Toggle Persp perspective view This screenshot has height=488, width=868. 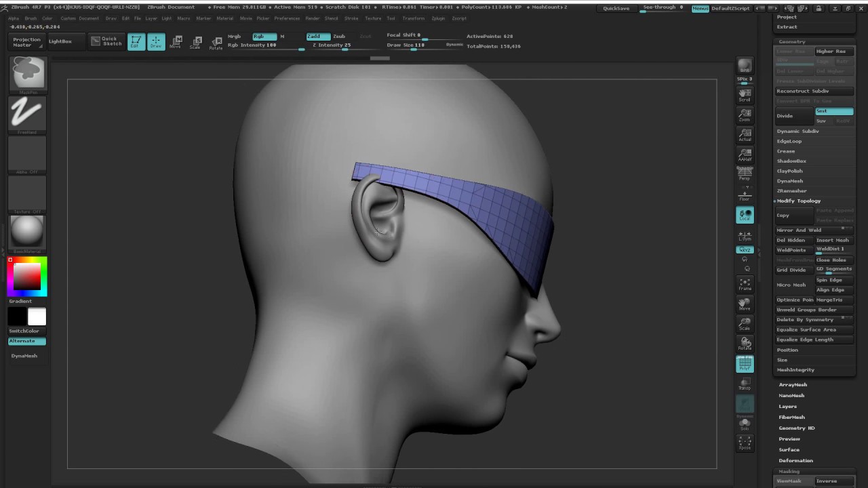745,174
